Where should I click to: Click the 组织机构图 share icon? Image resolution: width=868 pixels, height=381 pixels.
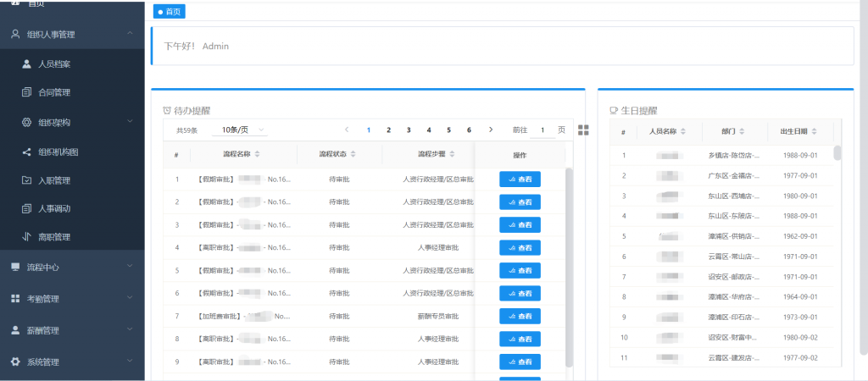(x=26, y=152)
